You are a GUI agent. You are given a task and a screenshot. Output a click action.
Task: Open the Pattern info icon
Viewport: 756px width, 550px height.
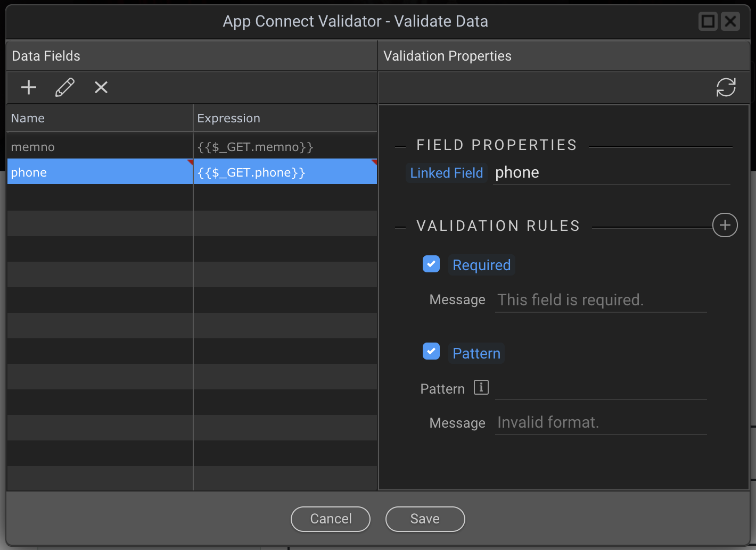[x=481, y=388]
